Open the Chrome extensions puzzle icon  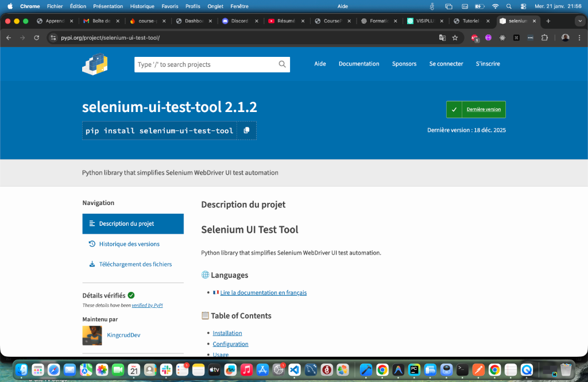(544, 37)
